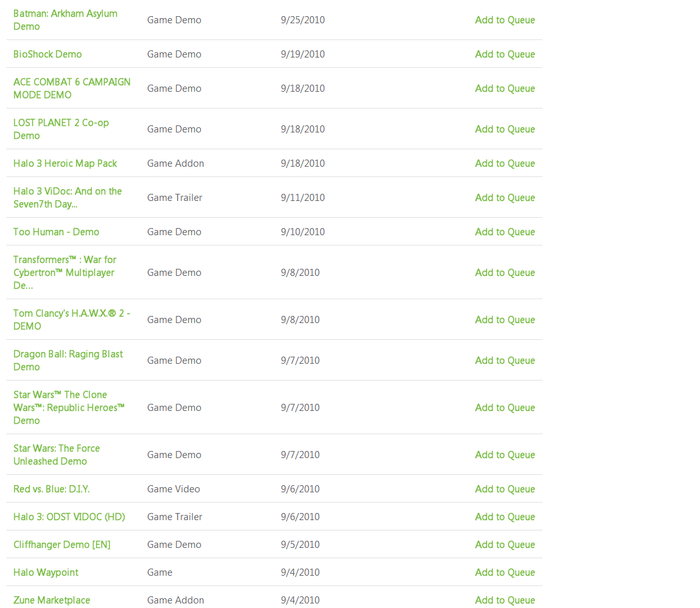Queue the ACE COMBAT 6 demo
The image size is (700, 608).
[x=504, y=89]
